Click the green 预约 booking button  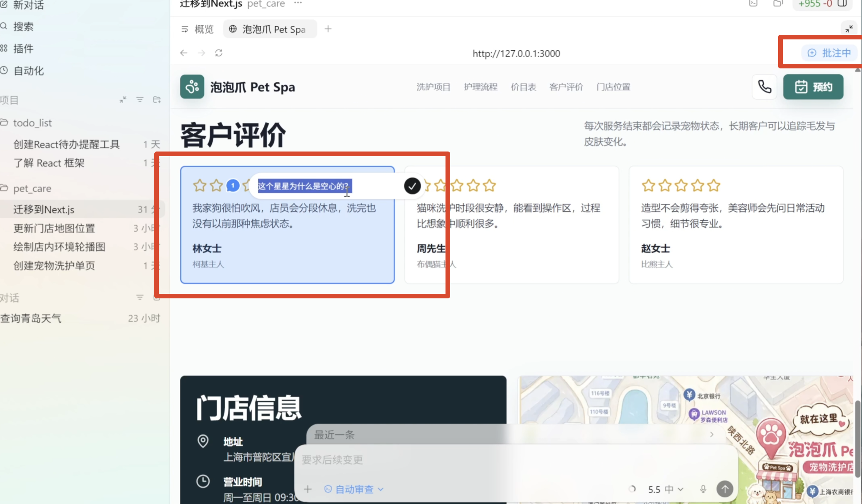point(813,87)
